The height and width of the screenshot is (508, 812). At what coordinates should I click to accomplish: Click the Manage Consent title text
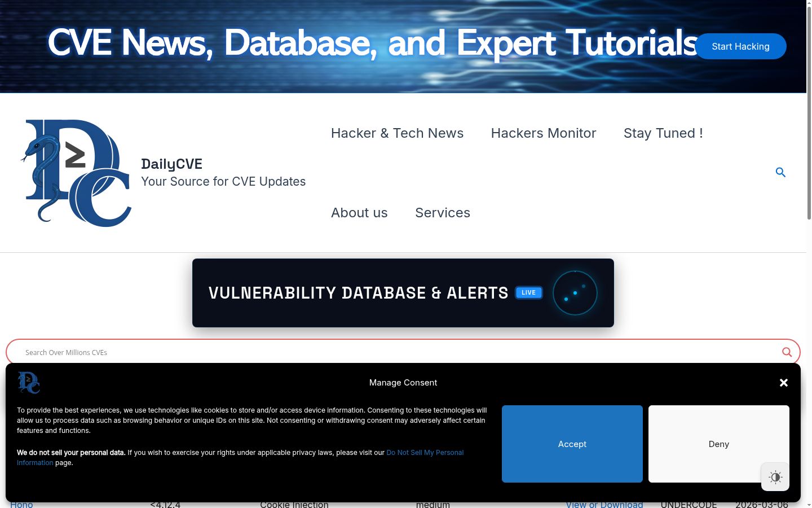pos(403,383)
